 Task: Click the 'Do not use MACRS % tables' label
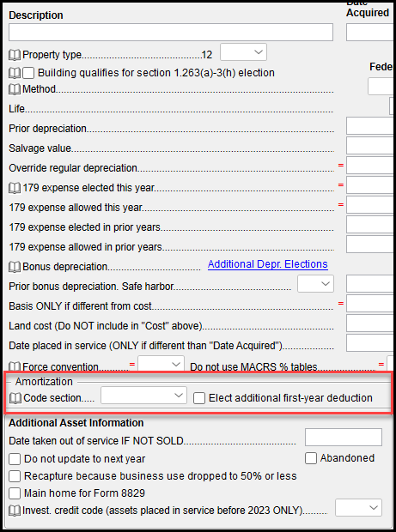[253, 366]
